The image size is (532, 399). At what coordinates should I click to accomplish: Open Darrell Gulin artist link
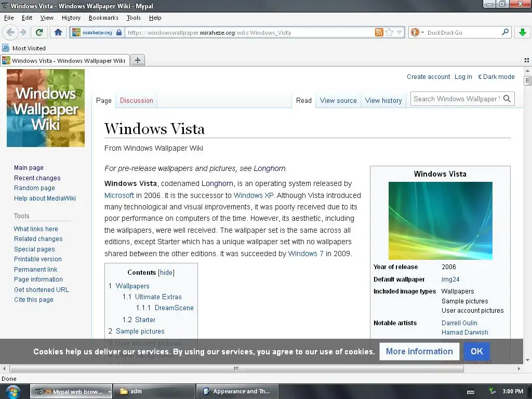click(x=459, y=323)
